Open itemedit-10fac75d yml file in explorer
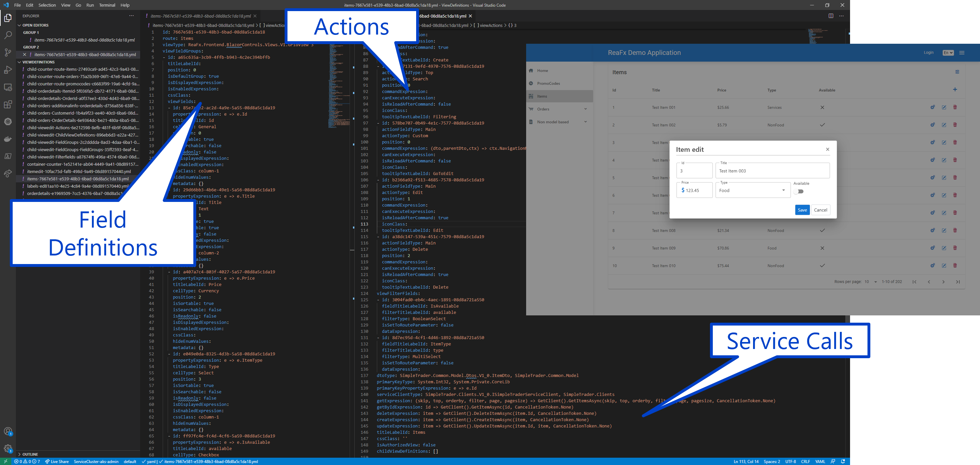 click(79, 171)
